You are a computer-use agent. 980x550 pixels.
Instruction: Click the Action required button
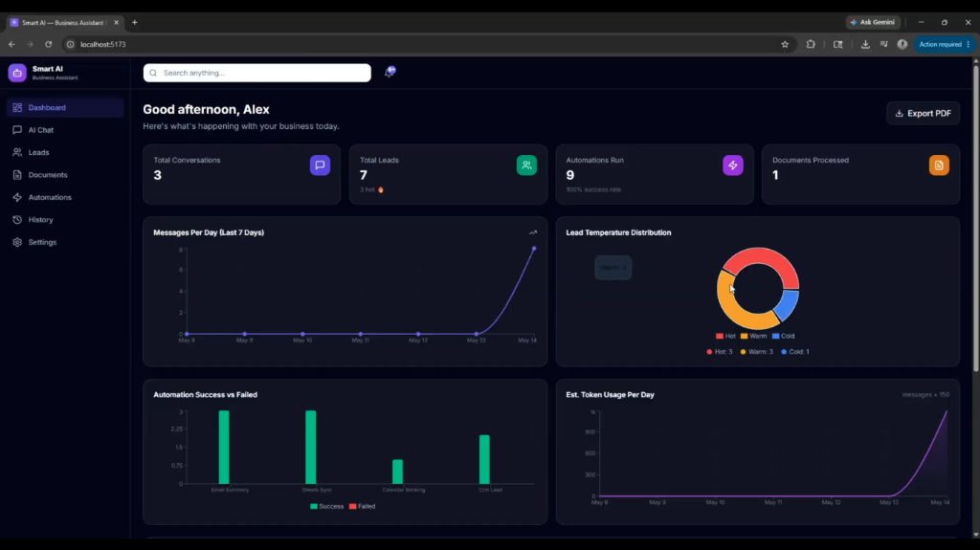[x=945, y=44]
